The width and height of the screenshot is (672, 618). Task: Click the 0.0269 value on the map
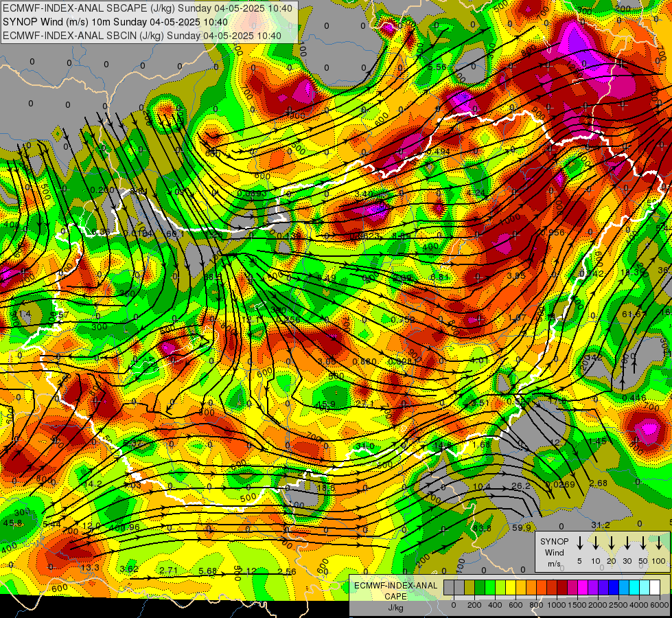(560, 485)
